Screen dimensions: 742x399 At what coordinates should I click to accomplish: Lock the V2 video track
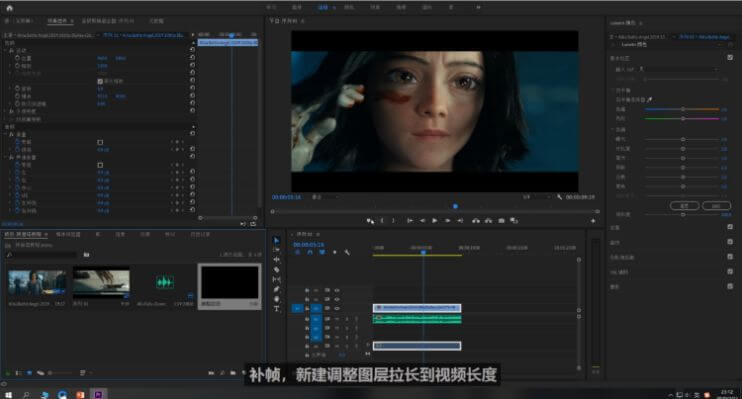[307, 299]
